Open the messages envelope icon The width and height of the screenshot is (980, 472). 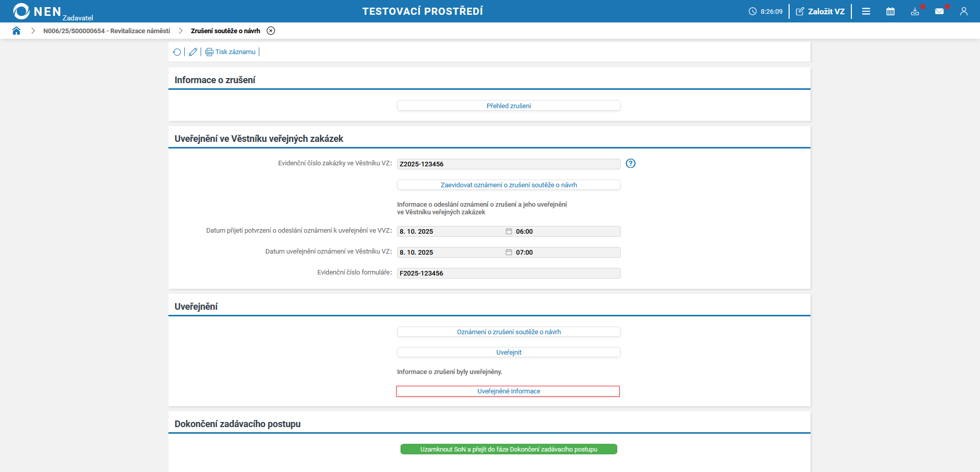tap(940, 11)
